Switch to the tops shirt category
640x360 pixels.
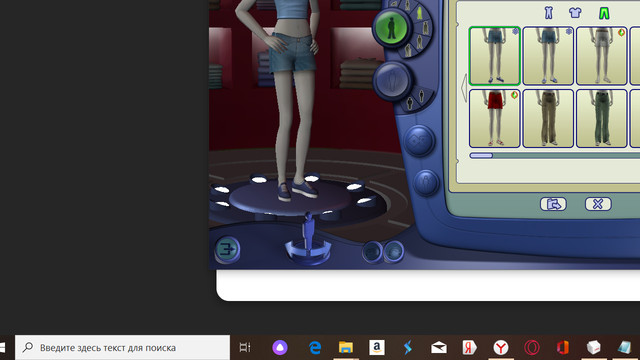click(575, 13)
